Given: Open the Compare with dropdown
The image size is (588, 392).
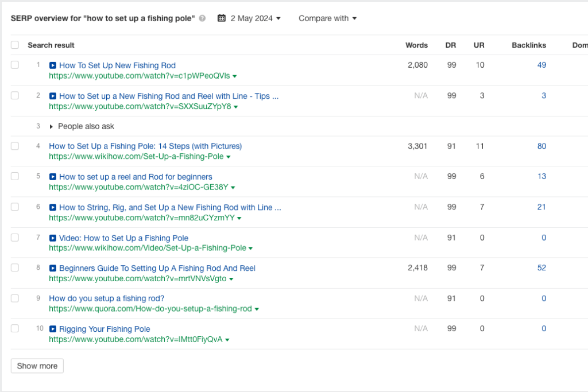Looking at the screenshot, I should [x=327, y=18].
